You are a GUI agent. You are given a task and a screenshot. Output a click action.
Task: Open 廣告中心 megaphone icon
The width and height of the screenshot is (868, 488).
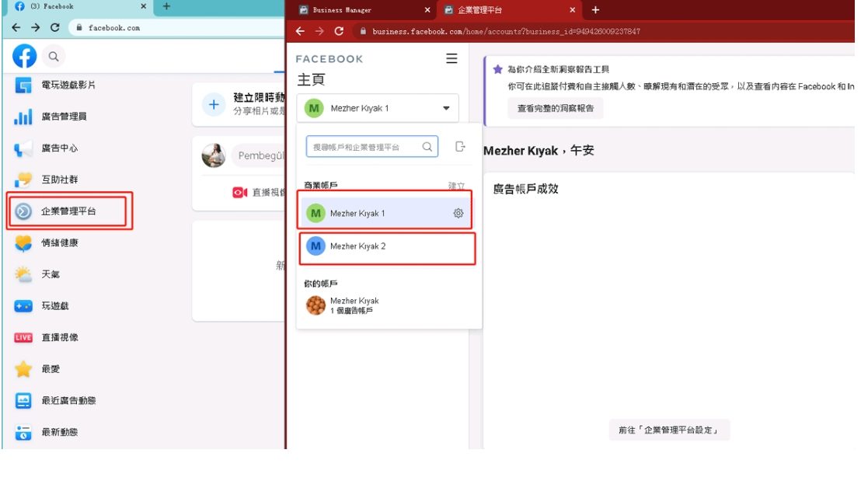(x=23, y=148)
